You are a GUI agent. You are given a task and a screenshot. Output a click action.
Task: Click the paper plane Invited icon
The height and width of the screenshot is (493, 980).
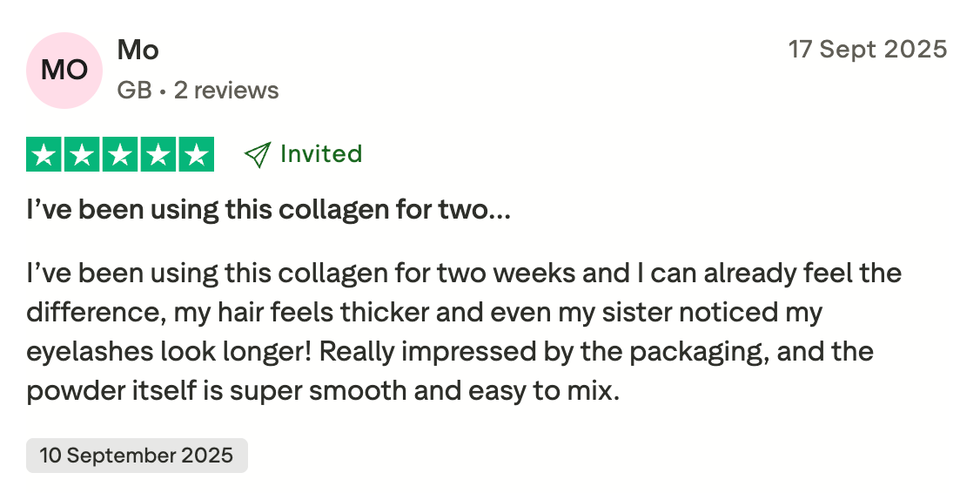pos(258,155)
